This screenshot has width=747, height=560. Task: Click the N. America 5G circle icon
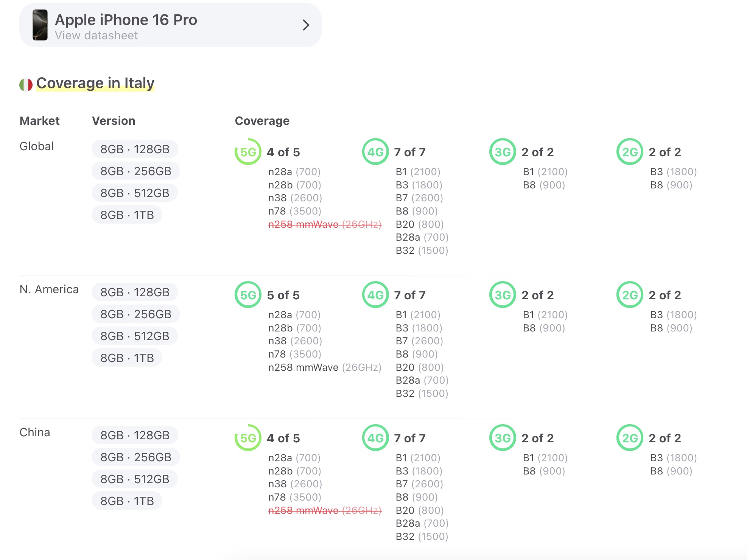pyautogui.click(x=248, y=295)
